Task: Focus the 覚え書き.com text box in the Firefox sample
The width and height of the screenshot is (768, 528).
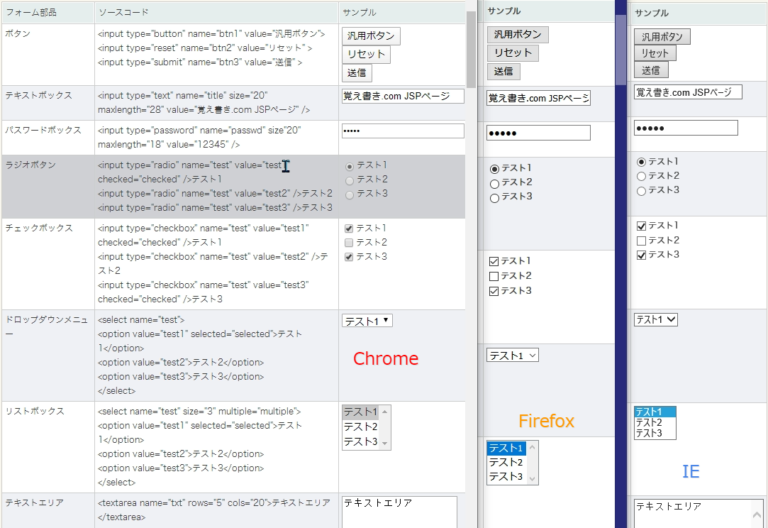Action: point(538,98)
